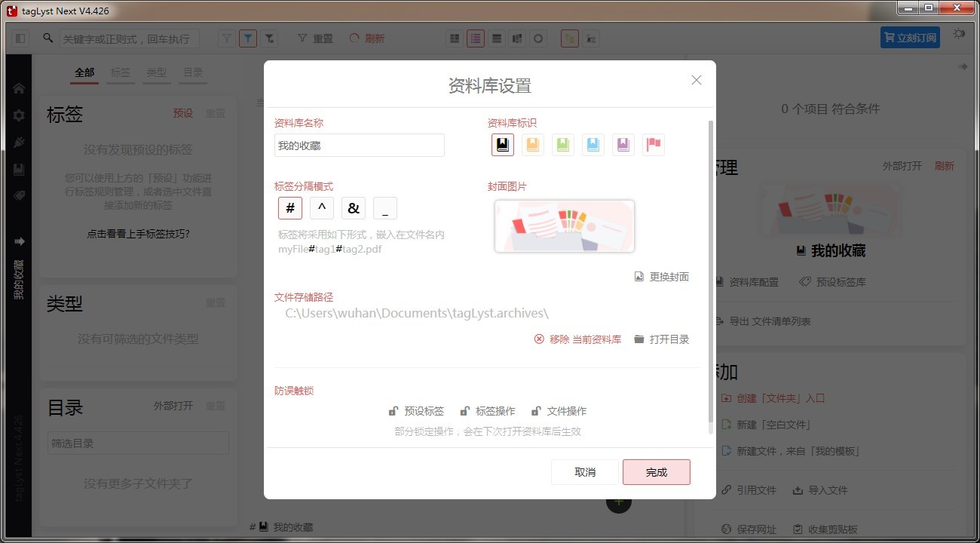The width and height of the screenshot is (980, 543).
Task: Select the purple library identifier swatch
Action: point(623,144)
